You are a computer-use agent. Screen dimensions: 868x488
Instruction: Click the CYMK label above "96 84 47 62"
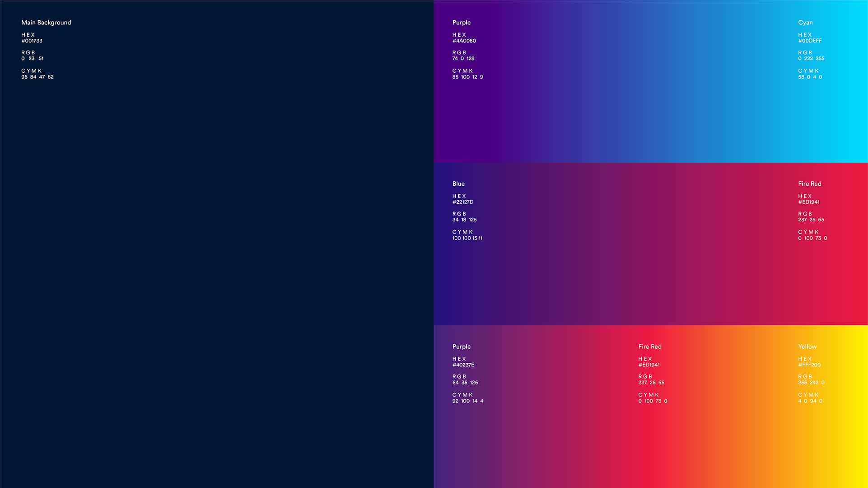click(32, 71)
